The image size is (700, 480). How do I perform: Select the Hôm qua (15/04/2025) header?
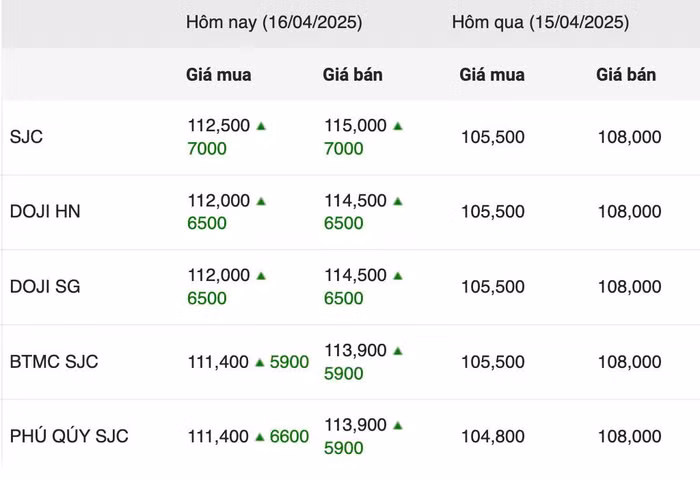[540, 22]
